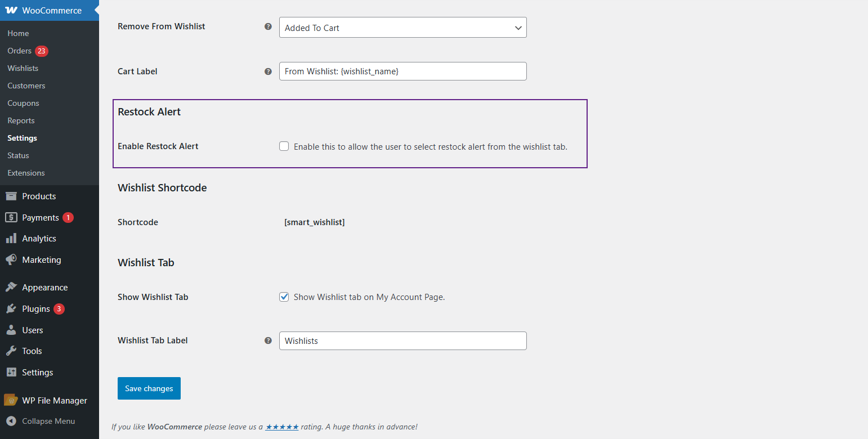868x439 pixels.
Task: Click the Marketing megaphone icon
Action: 11,260
